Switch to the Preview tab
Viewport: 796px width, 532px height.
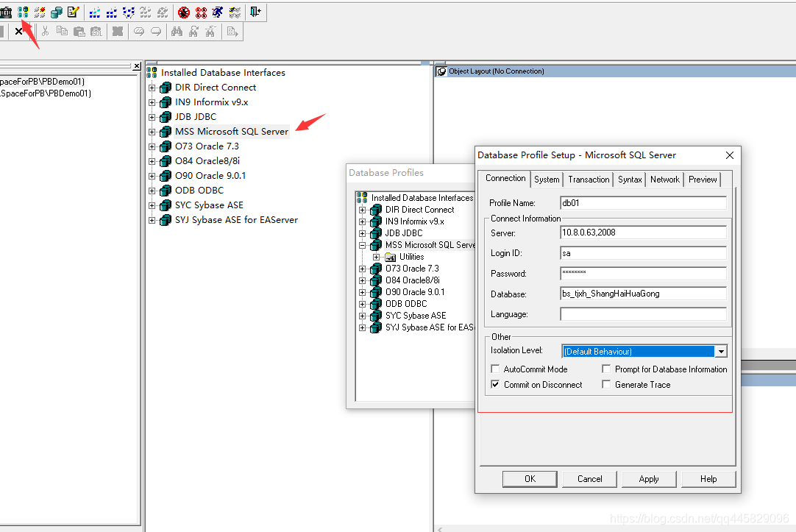[703, 180]
